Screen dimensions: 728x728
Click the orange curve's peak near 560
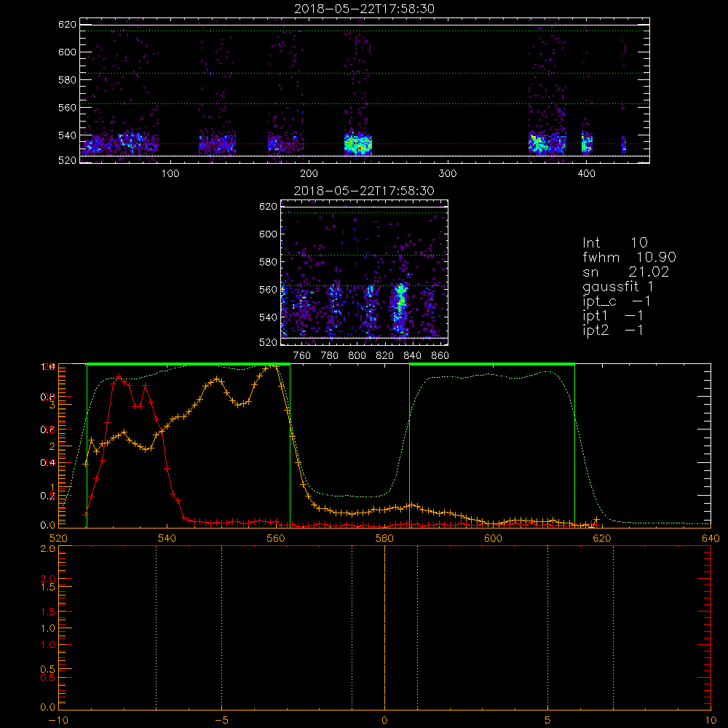[x=274, y=366]
